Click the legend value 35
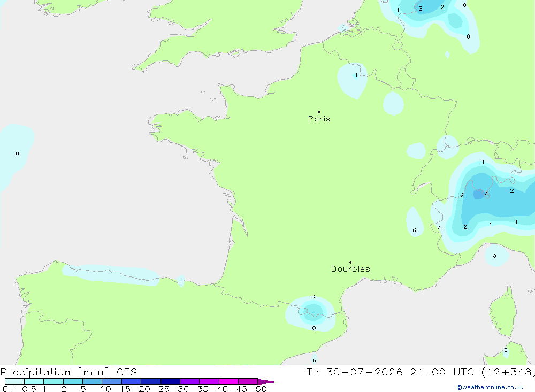Image resolution: width=535 pixels, height=392 pixels. [x=203, y=389]
